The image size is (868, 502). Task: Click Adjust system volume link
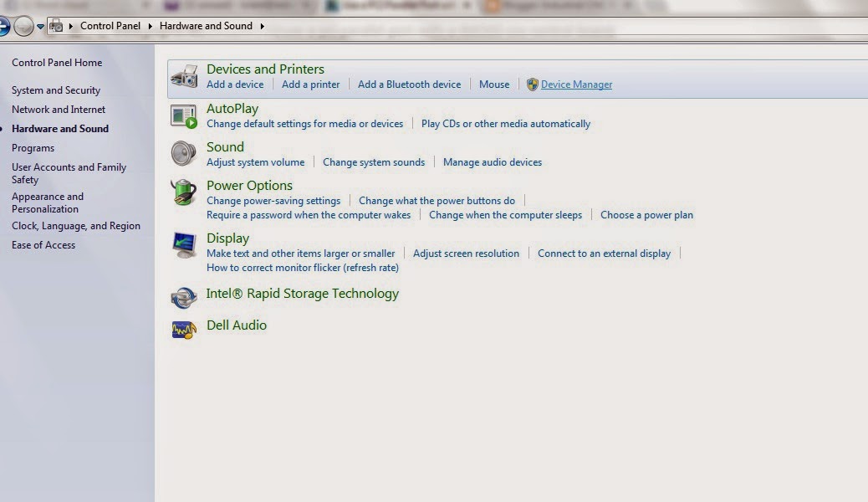point(256,162)
